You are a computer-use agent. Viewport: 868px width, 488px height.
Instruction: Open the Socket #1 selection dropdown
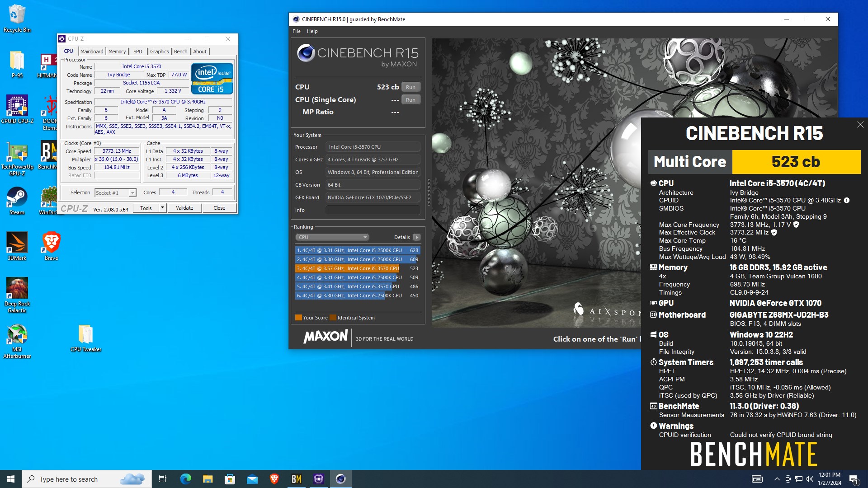click(x=115, y=193)
